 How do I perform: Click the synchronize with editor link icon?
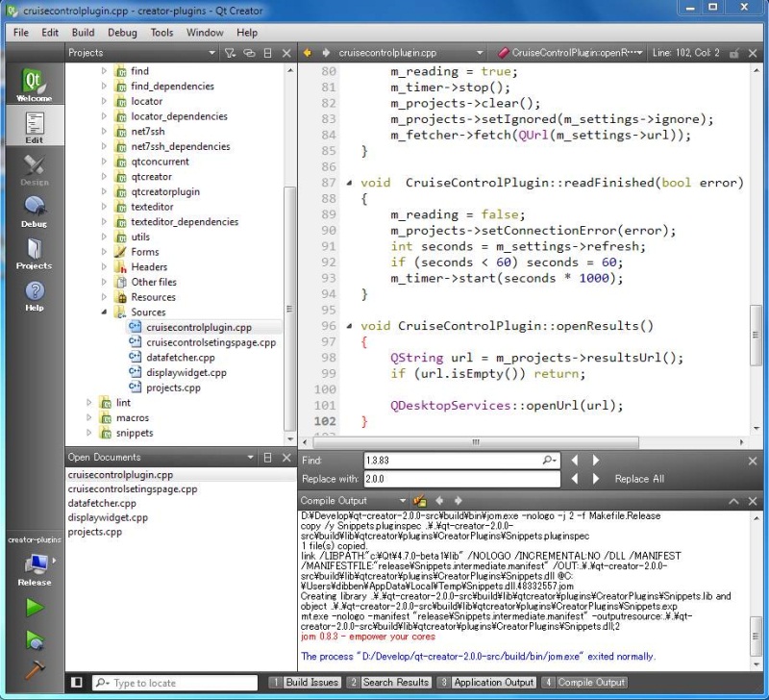tap(249, 53)
